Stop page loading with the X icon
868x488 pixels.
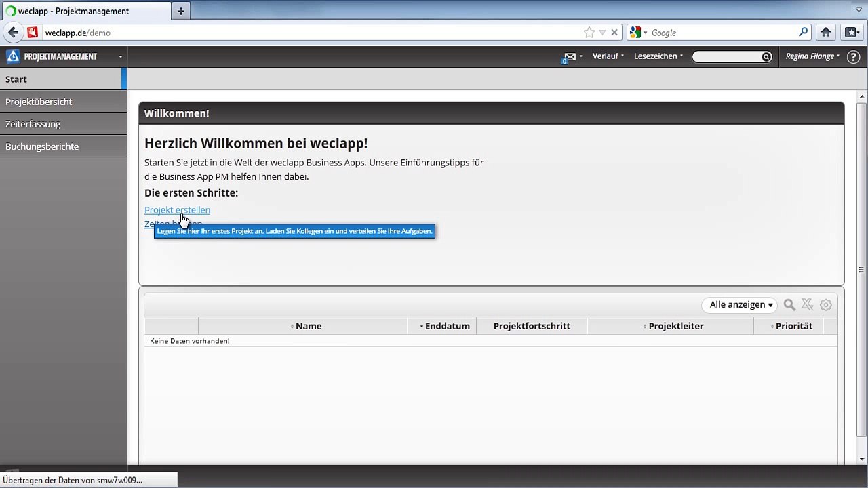(x=614, y=33)
